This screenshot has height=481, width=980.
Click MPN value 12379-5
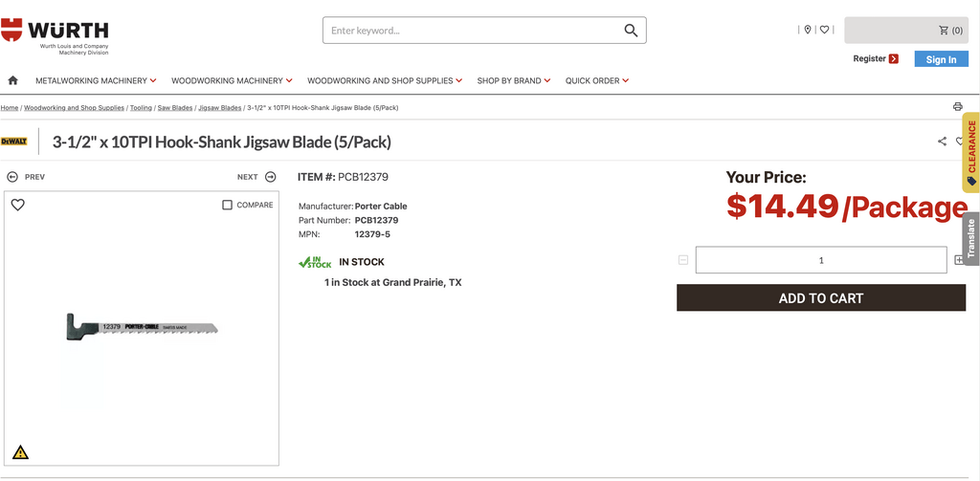(x=372, y=234)
